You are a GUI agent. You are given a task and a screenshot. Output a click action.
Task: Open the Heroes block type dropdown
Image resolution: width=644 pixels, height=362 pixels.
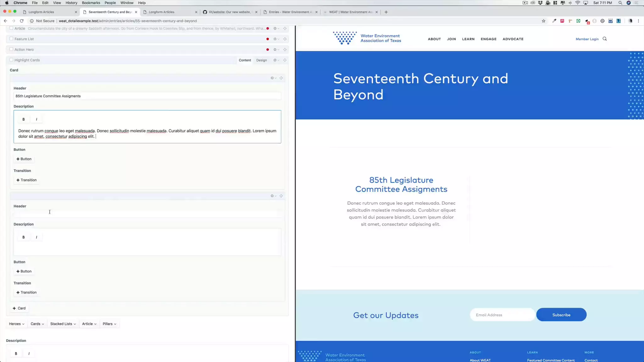point(17,324)
